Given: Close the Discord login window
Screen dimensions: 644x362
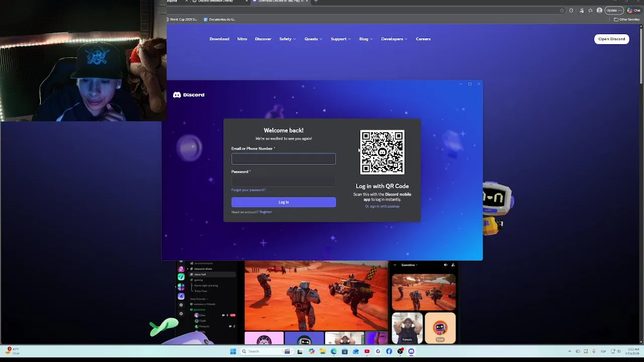Looking at the screenshot, I should pos(478,84).
